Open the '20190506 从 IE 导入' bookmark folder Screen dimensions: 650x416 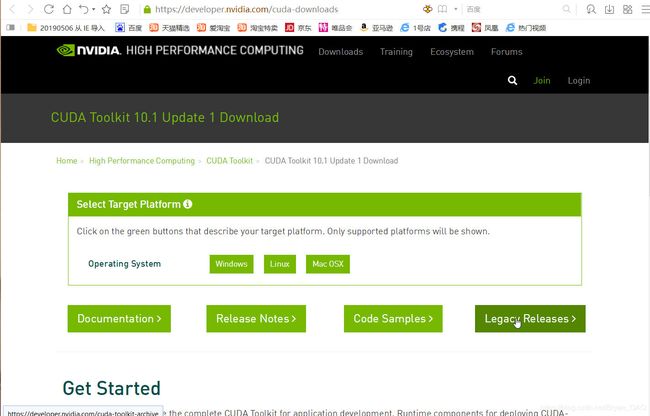point(66,28)
